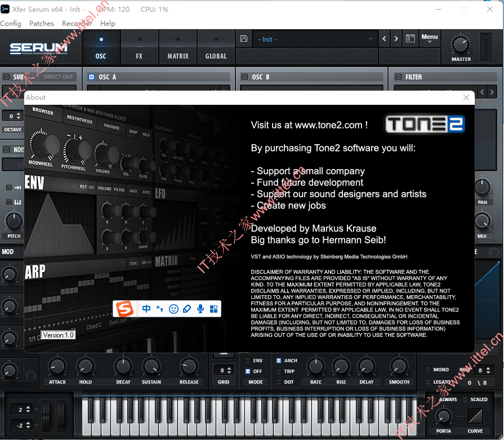Click the www.tone2.com link text
The image size is (504, 440).
328,125
